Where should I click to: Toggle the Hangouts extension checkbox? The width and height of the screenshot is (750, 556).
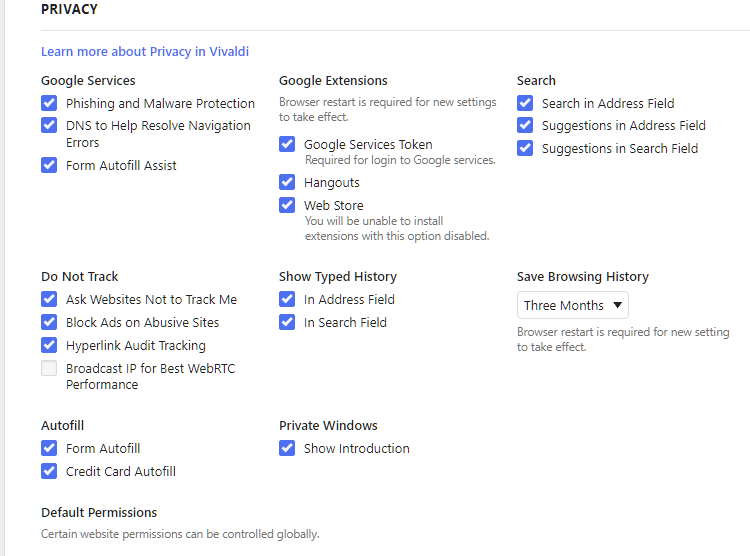pyautogui.click(x=287, y=182)
